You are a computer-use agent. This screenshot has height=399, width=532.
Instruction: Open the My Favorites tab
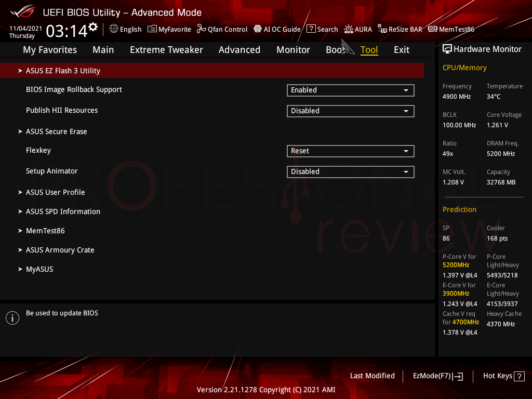50,50
